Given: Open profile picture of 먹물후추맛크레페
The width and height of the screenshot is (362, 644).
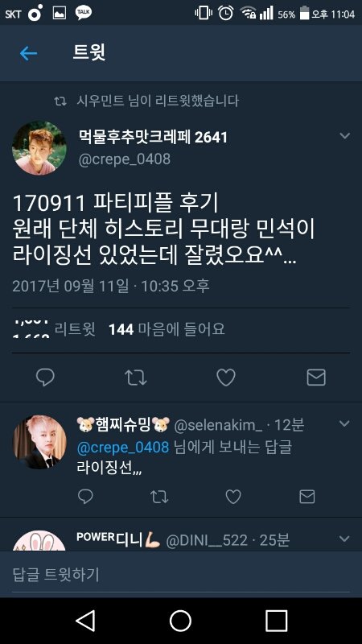Looking at the screenshot, I should click(39, 148).
